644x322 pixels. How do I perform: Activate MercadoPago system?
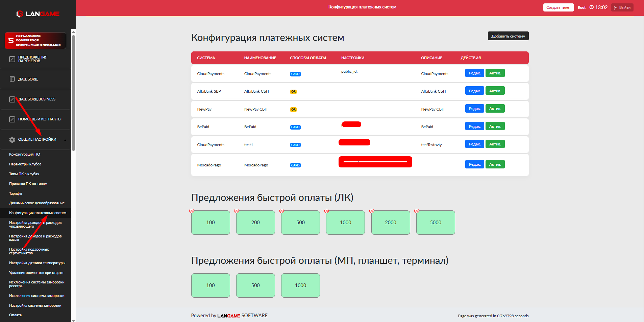click(495, 164)
